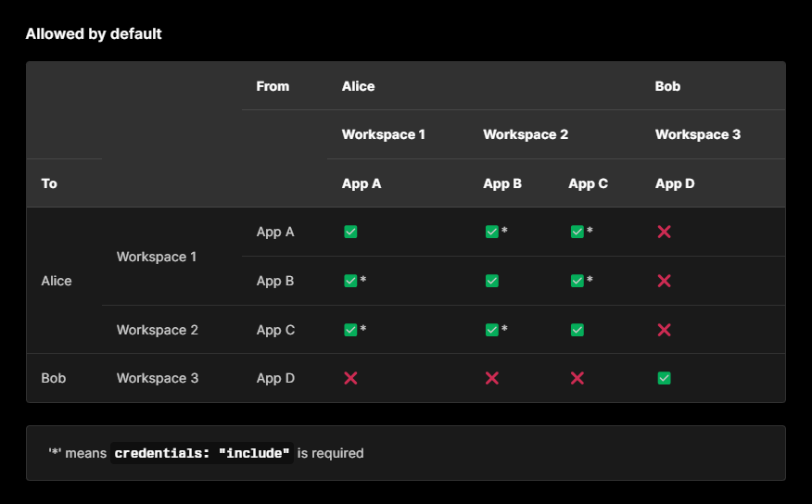The width and height of the screenshot is (812, 504).
Task: Click the red cross in row App C, column App D
Action: point(664,330)
